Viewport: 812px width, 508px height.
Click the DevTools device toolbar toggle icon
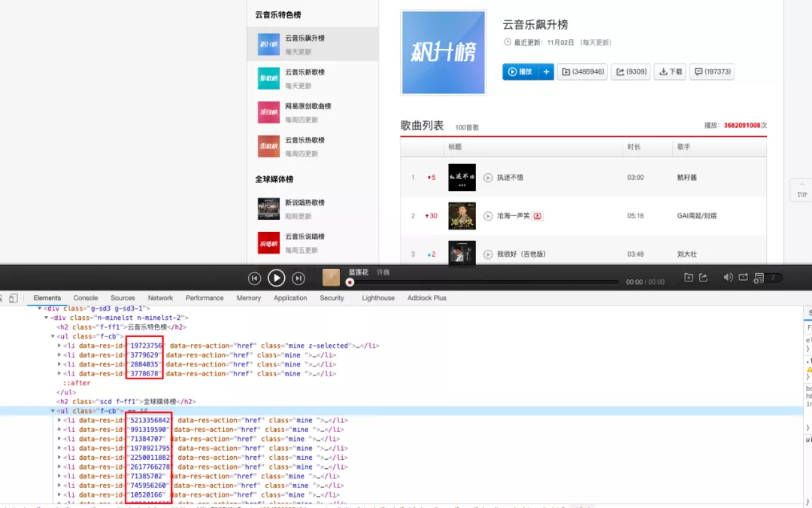tap(14, 298)
